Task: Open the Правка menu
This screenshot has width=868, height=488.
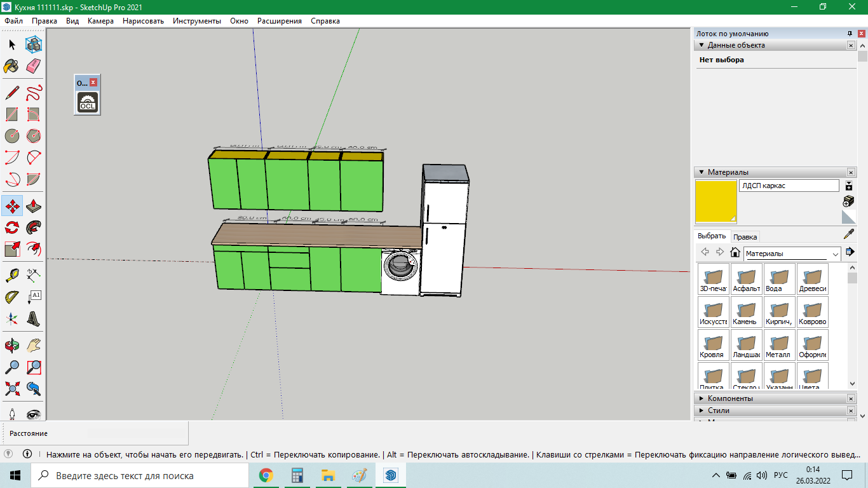Action: [x=44, y=21]
